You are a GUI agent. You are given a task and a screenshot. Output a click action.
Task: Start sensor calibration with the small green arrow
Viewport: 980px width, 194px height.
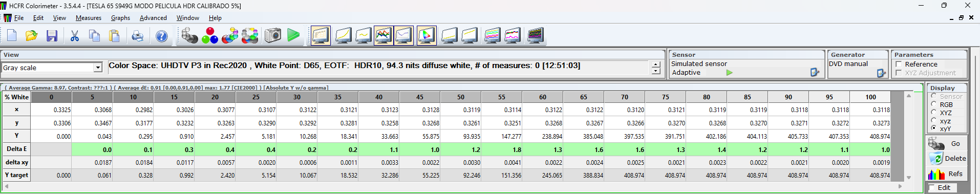(x=730, y=73)
